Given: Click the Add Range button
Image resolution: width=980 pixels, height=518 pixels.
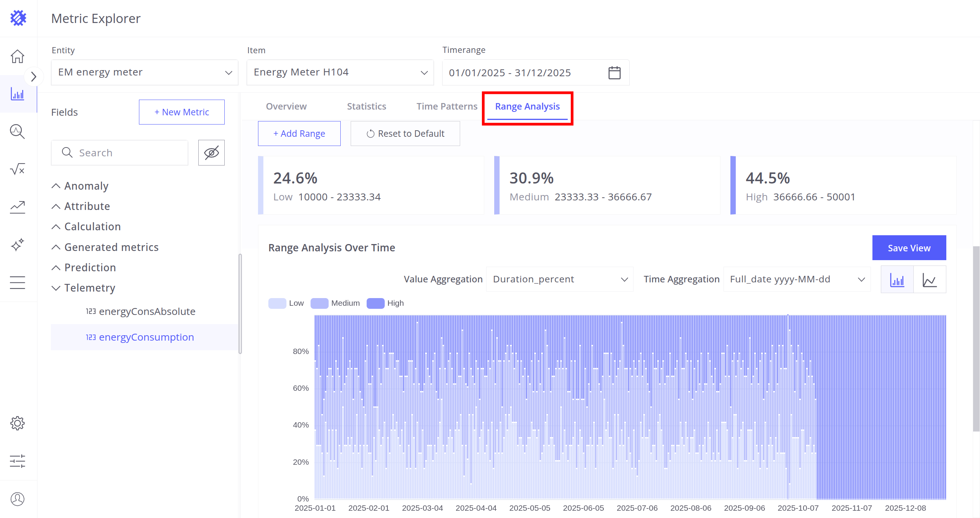Looking at the screenshot, I should [299, 133].
